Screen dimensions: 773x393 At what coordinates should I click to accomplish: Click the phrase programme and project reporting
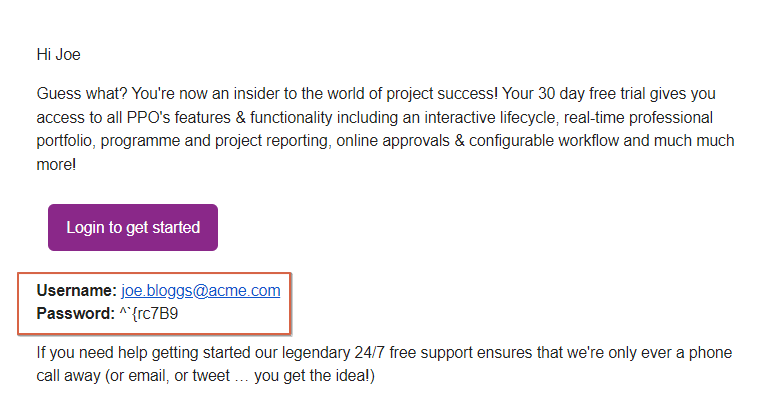(215, 141)
